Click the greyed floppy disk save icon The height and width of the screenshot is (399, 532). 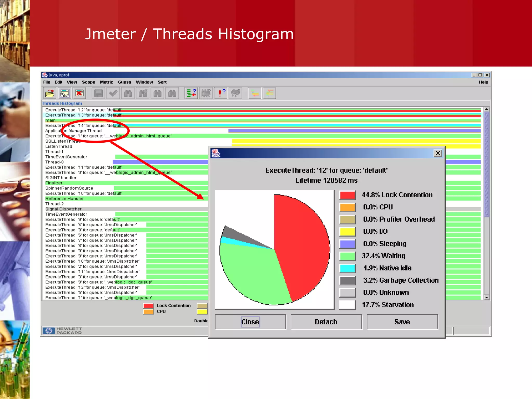pos(98,93)
